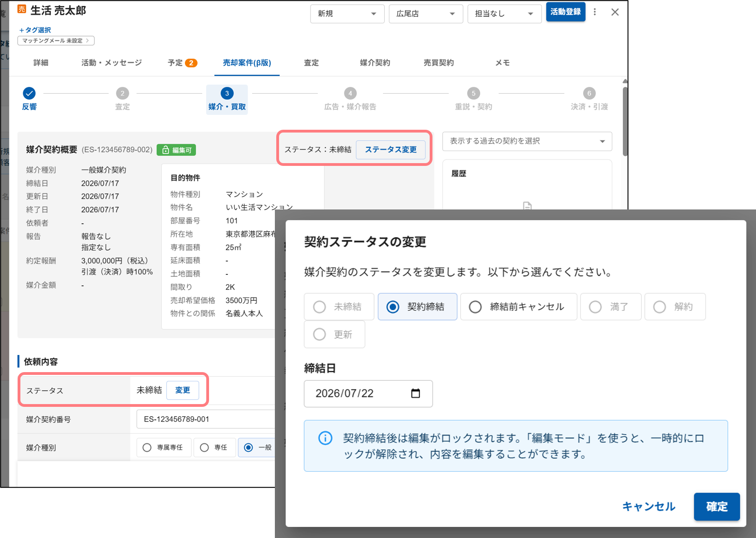Select the 締結前キャンセル radio option
Image resolution: width=756 pixels, height=538 pixels.
click(x=519, y=307)
